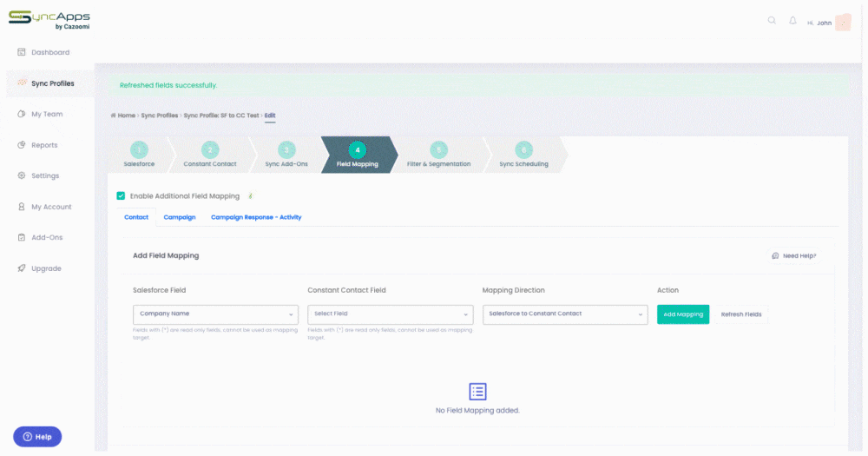The width and height of the screenshot is (868, 456).
Task: Click the SyncApps by Cazoomi logo
Action: [x=49, y=20]
